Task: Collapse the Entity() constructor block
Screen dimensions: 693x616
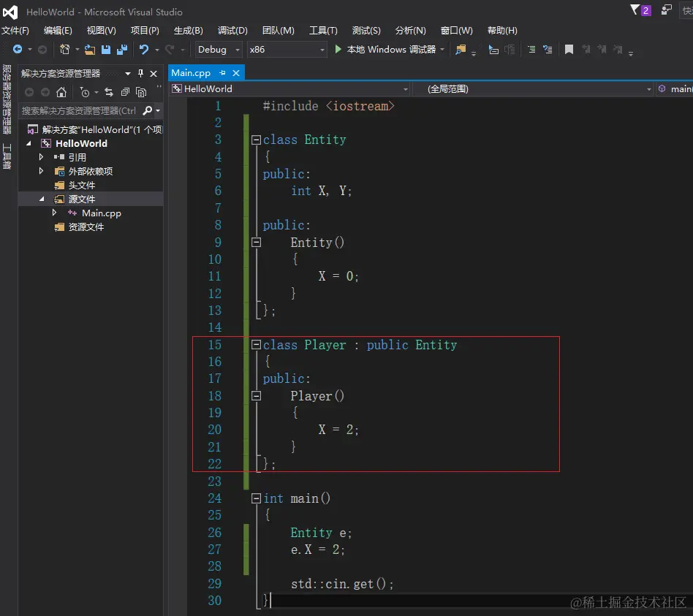Action: coord(256,243)
